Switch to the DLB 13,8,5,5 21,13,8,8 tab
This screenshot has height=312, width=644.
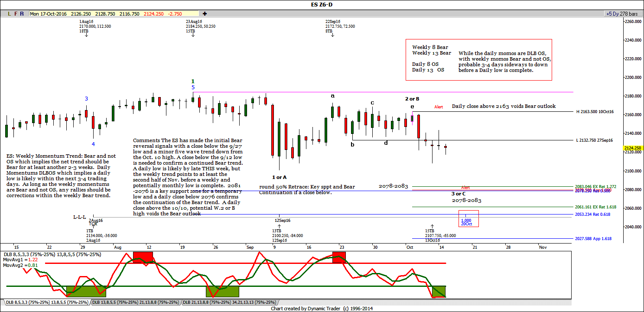pyautogui.click(x=136, y=302)
